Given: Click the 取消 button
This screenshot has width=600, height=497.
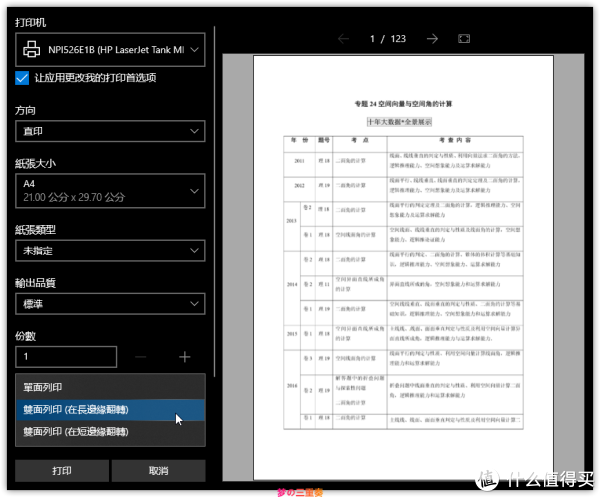Looking at the screenshot, I should (158, 470).
